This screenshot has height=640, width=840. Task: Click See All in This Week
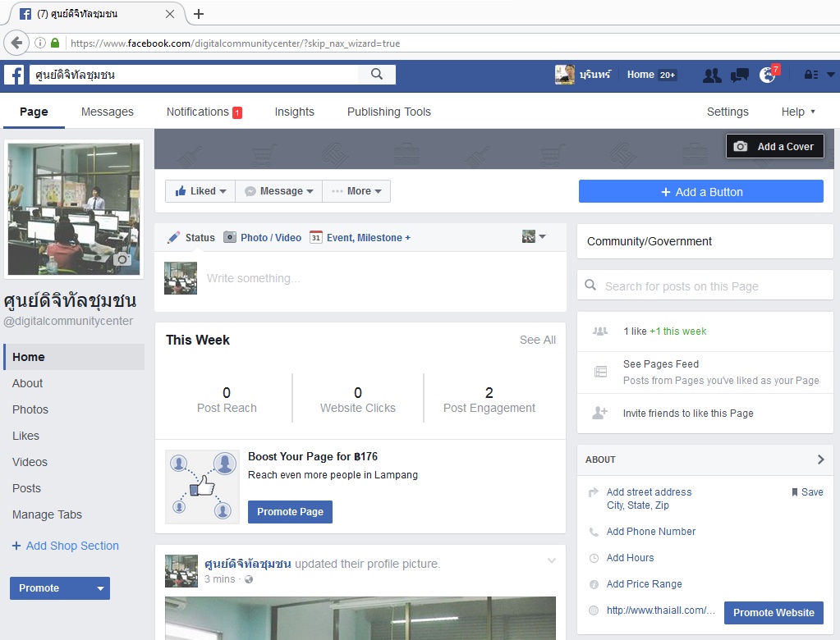pos(537,340)
